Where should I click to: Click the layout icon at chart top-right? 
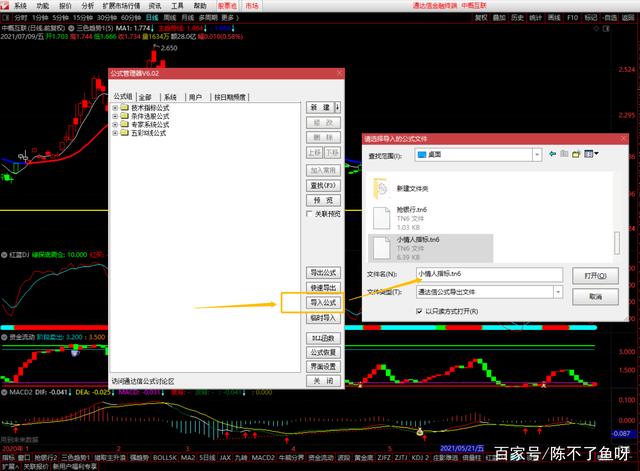click(x=606, y=29)
